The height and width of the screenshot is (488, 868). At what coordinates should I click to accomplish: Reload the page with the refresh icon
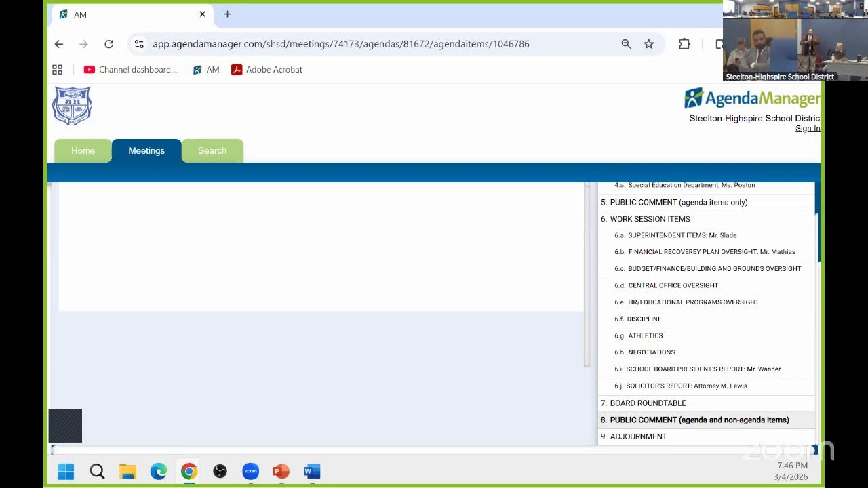[x=108, y=44]
